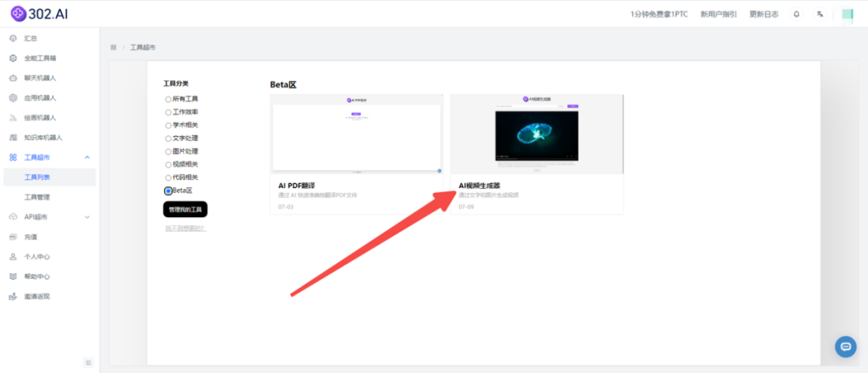Click 工具超市 in the breadcrumb
This screenshot has height=373, width=868.
click(143, 47)
